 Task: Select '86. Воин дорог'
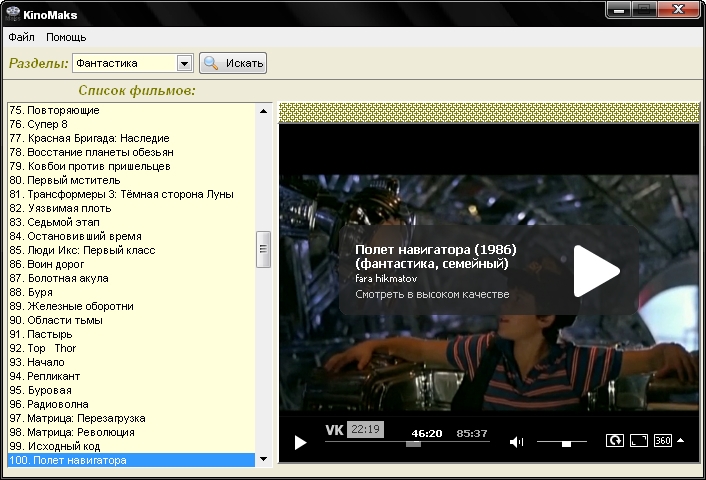point(131,264)
